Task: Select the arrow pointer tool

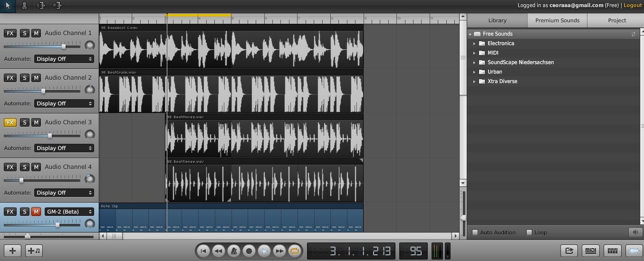Action: coord(8,6)
